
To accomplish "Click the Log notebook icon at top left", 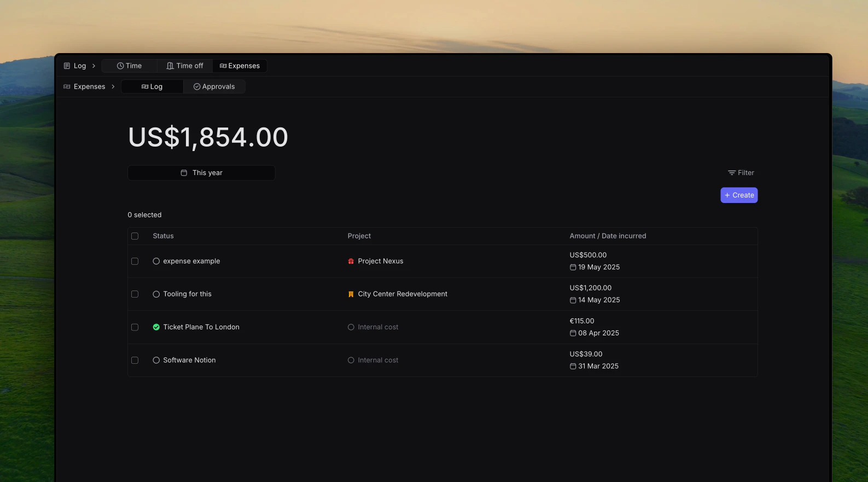I will tap(67, 66).
